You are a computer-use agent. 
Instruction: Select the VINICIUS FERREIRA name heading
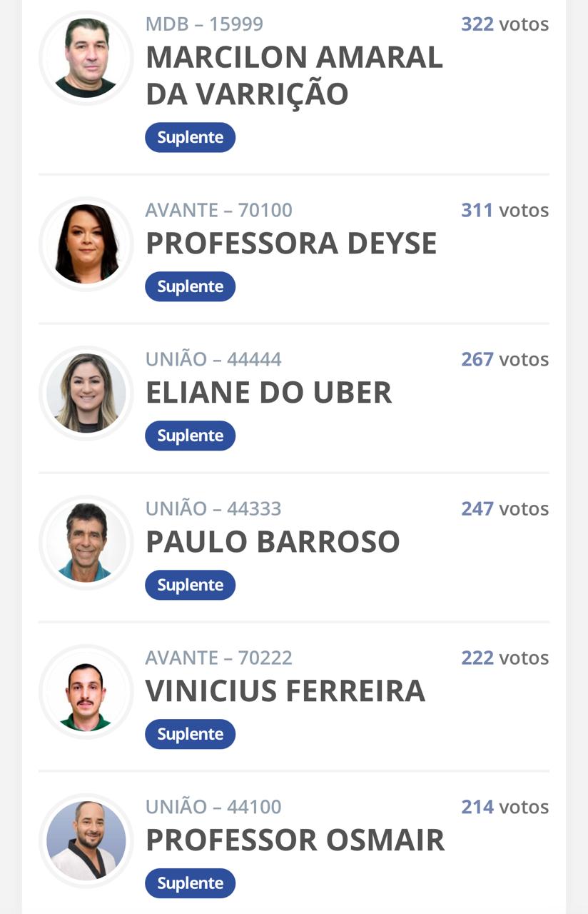[x=285, y=691]
